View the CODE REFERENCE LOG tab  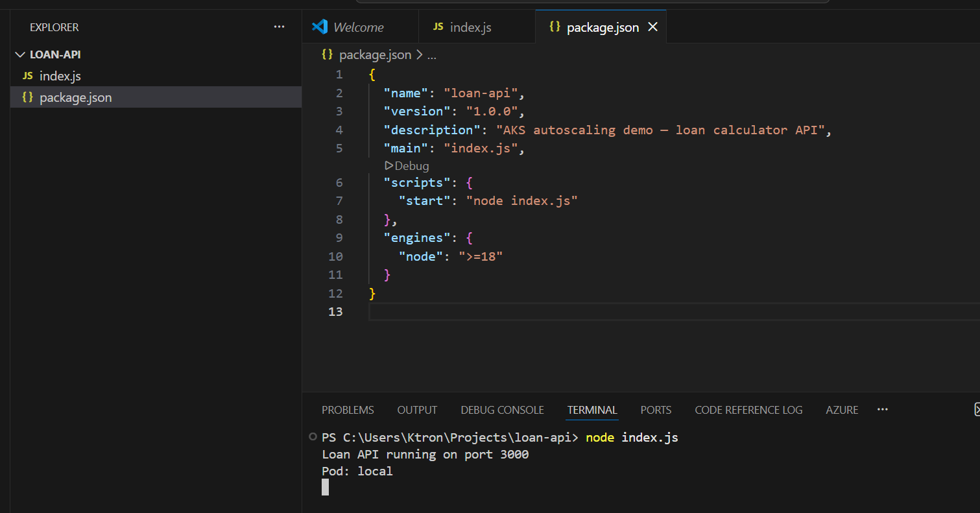748,410
